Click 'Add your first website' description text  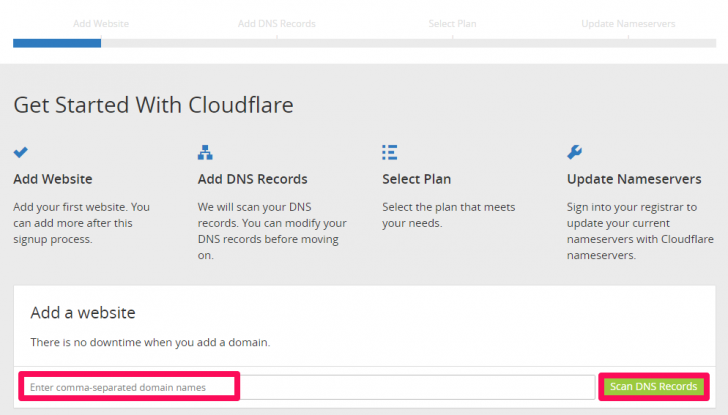81,223
